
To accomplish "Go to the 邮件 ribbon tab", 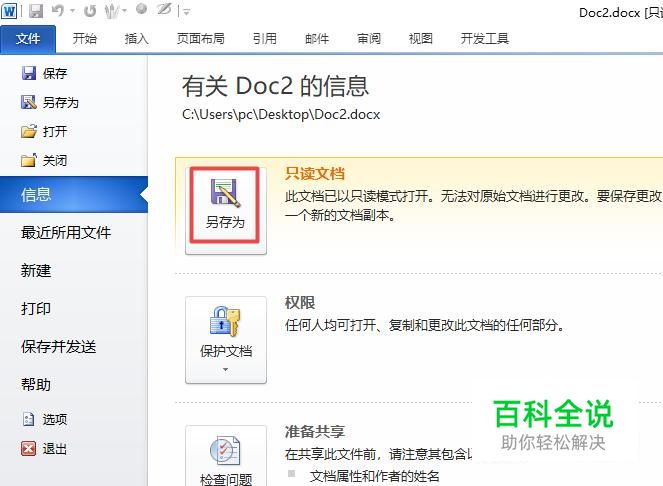I will point(317,39).
